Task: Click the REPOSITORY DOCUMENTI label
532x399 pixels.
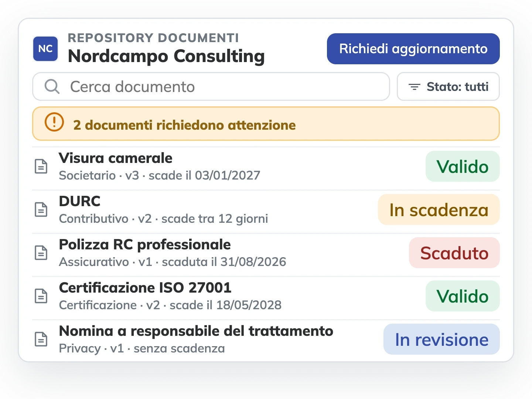Action: 153,38
